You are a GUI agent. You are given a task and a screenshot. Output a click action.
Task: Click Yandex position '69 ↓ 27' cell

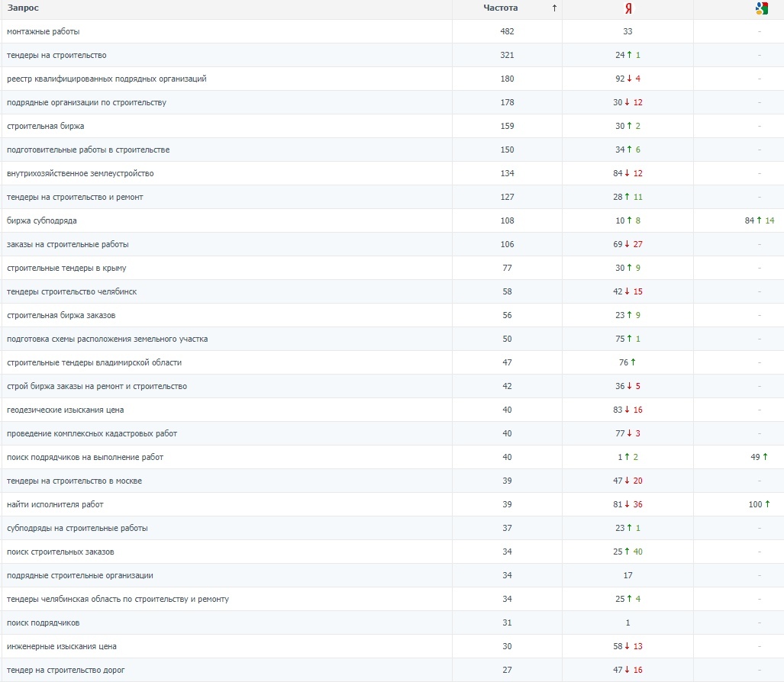point(628,244)
